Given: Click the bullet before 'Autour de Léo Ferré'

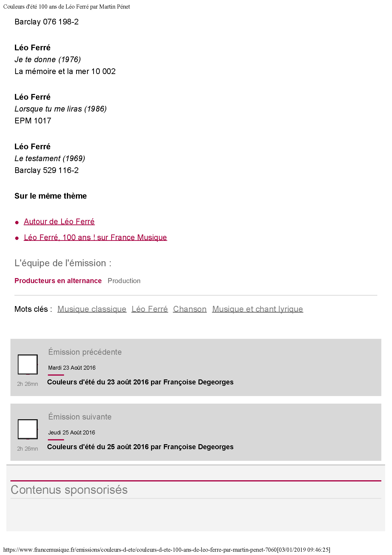Looking at the screenshot, I should [17, 222].
